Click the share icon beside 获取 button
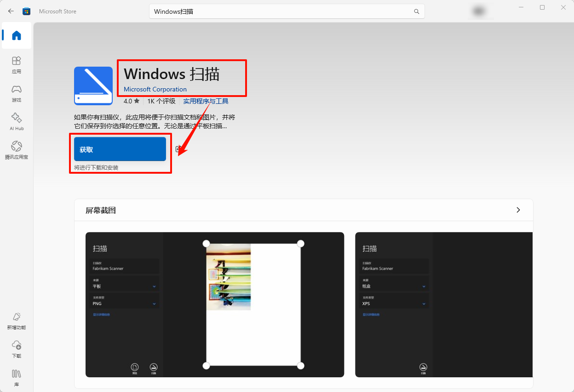574x392 pixels. pos(178,149)
